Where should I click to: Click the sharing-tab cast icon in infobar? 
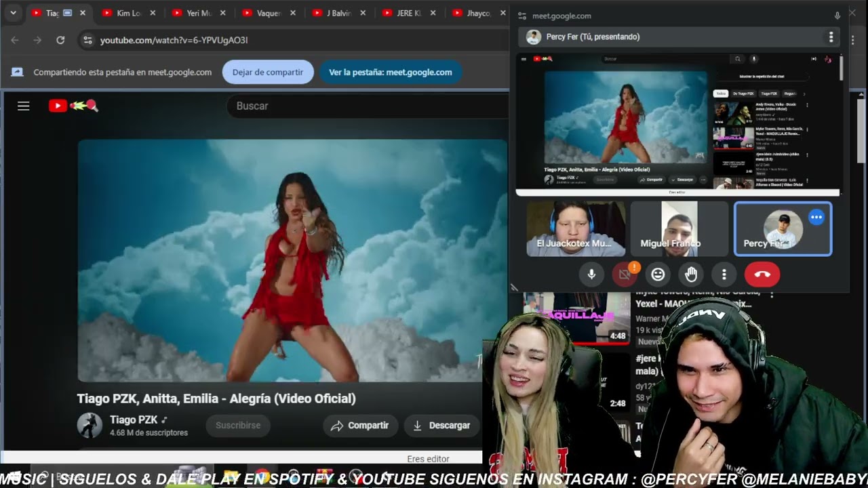17,72
